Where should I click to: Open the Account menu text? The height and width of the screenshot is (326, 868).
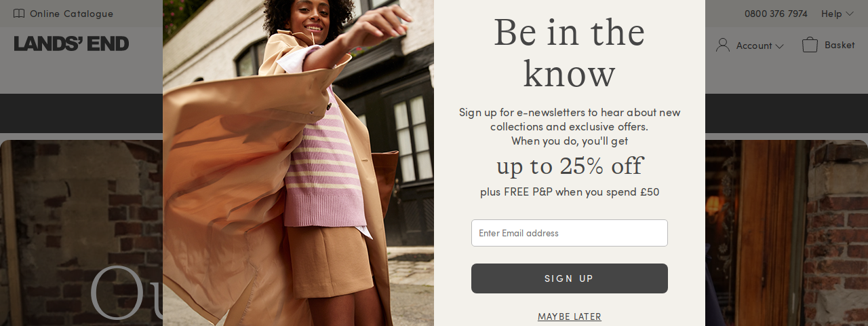754,46
